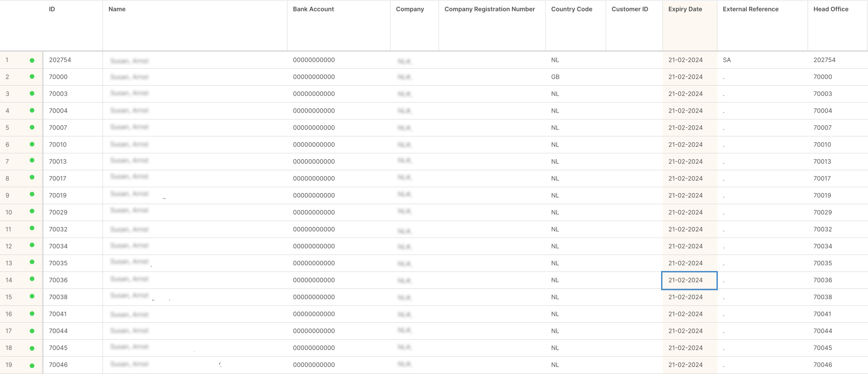Click the green status dot in row 19
The width and height of the screenshot is (868, 374).
pyautogui.click(x=32, y=365)
